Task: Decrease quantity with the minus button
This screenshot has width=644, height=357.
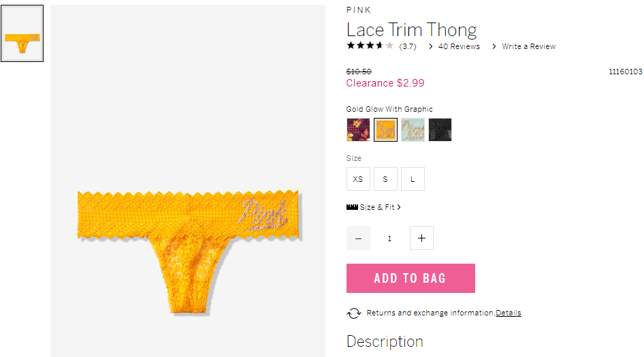Action: (x=358, y=238)
